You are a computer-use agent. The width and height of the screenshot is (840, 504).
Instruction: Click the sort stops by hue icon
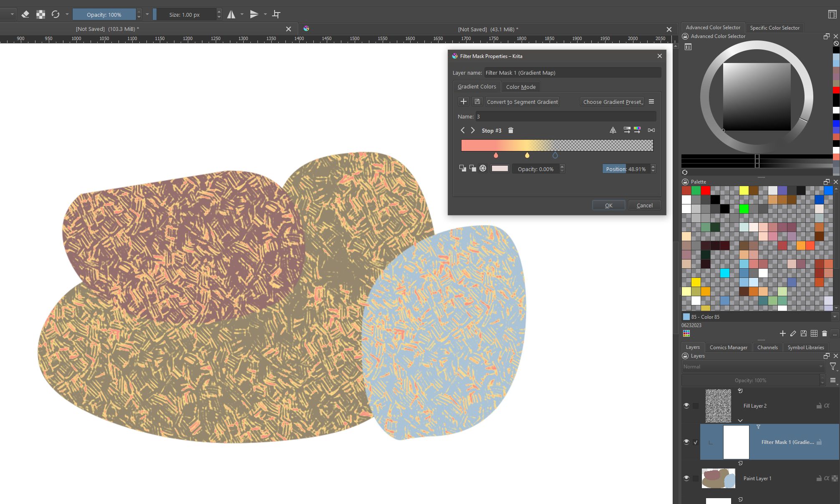(637, 131)
